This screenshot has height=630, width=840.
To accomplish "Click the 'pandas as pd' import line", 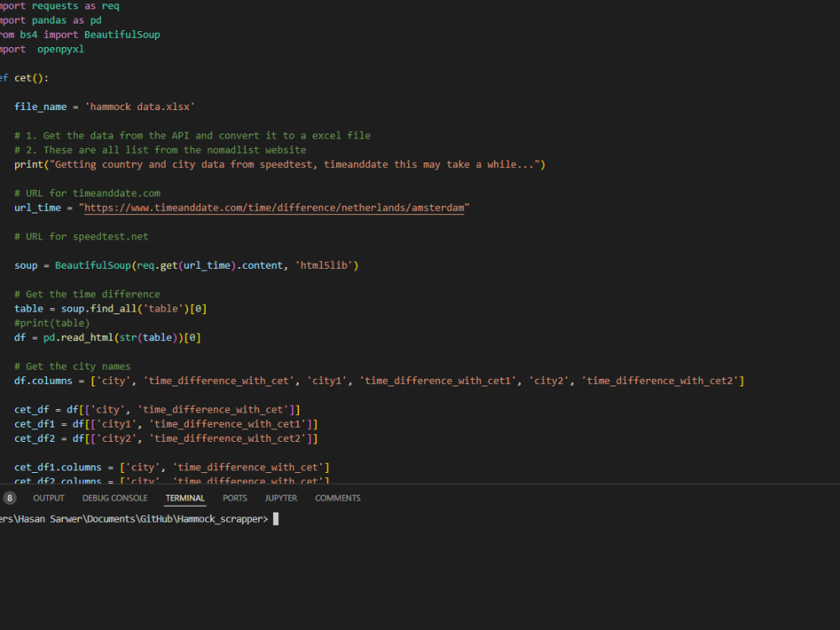I will click(50, 20).
